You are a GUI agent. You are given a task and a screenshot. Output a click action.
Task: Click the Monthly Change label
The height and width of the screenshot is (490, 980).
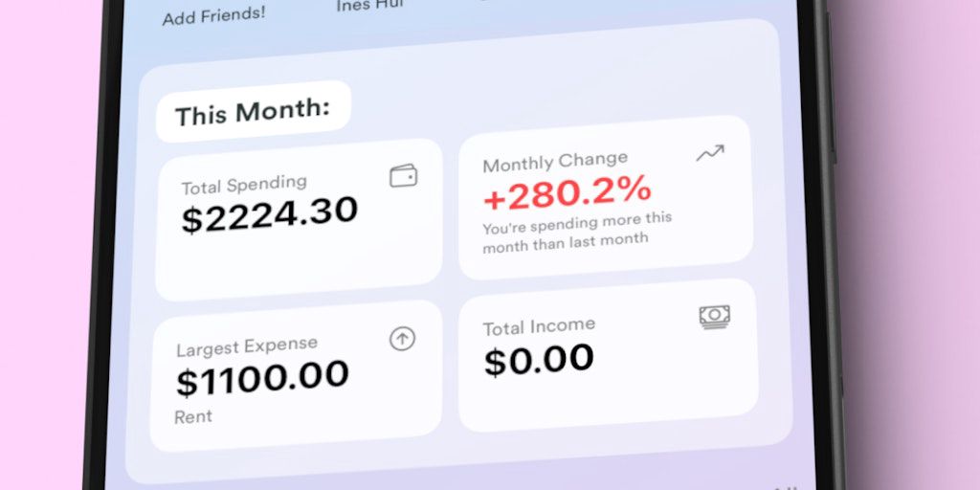point(555,162)
